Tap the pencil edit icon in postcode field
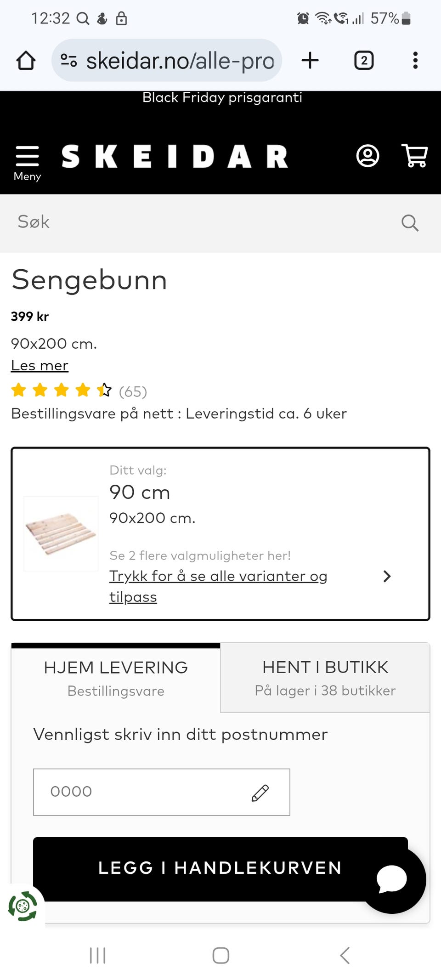This screenshot has width=441, height=980. 260,793
